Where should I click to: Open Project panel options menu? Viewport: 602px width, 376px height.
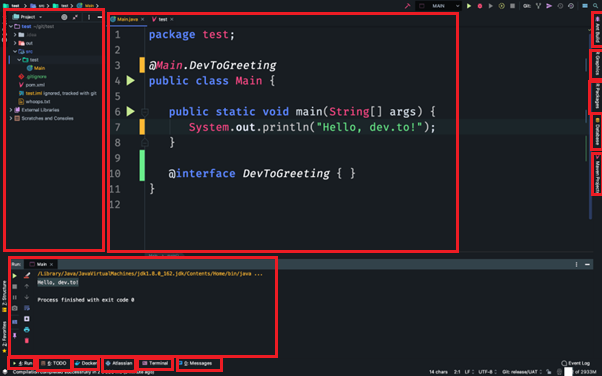pyautogui.click(x=89, y=17)
